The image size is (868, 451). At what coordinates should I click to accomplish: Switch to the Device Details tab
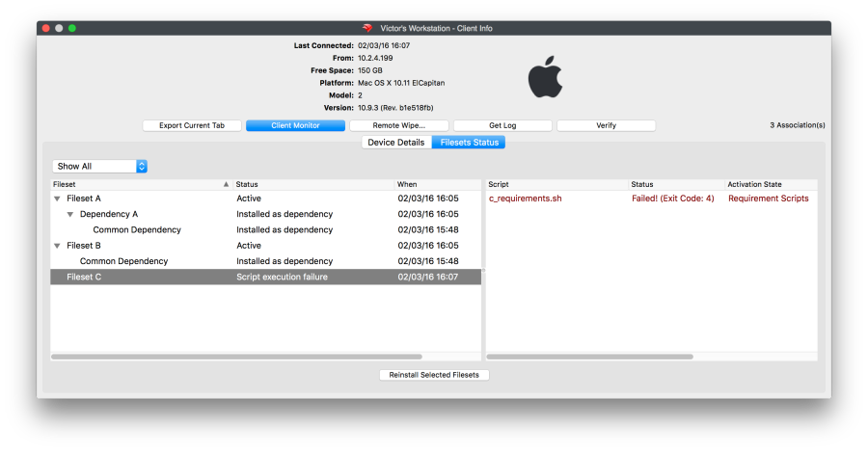point(396,143)
